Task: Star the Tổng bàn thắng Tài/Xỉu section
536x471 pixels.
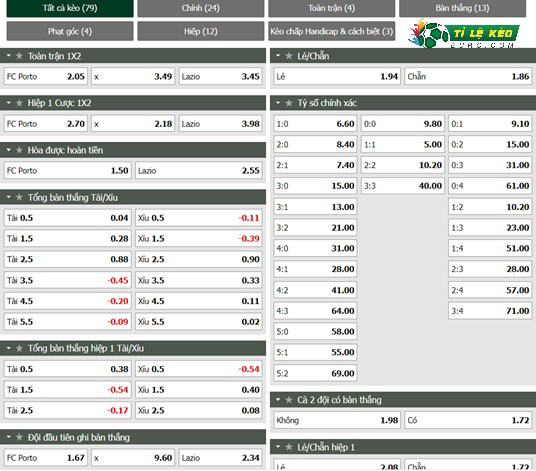Action: coord(19,197)
